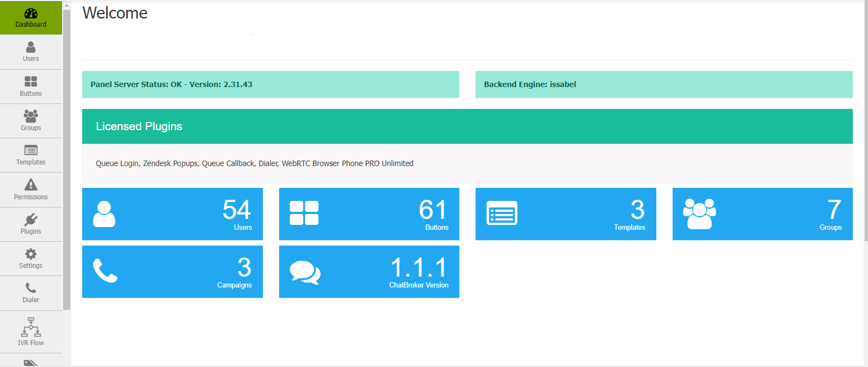Select the Dialer phone icon in sidebar
868x367 pixels.
(31, 288)
